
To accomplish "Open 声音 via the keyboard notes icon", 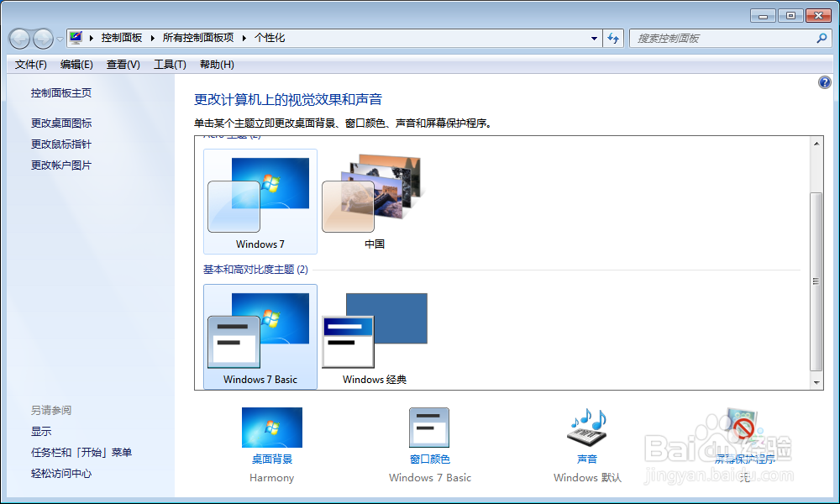I will click(587, 428).
